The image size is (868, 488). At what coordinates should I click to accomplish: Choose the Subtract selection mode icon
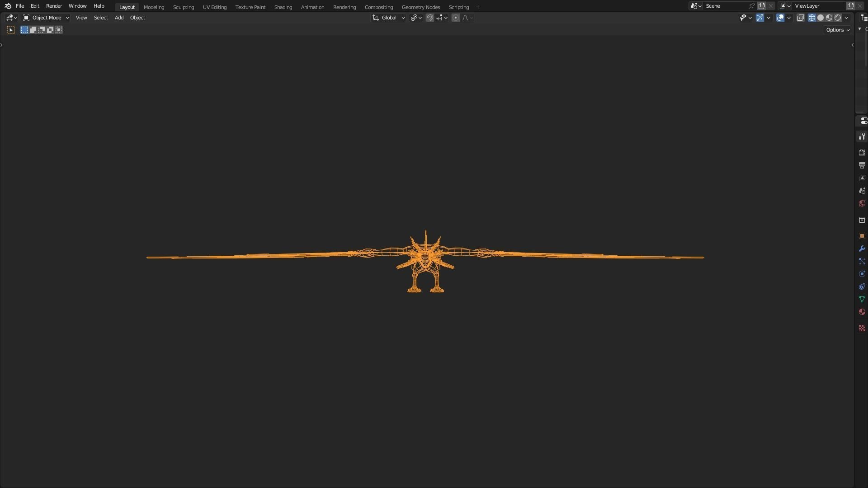click(x=42, y=30)
